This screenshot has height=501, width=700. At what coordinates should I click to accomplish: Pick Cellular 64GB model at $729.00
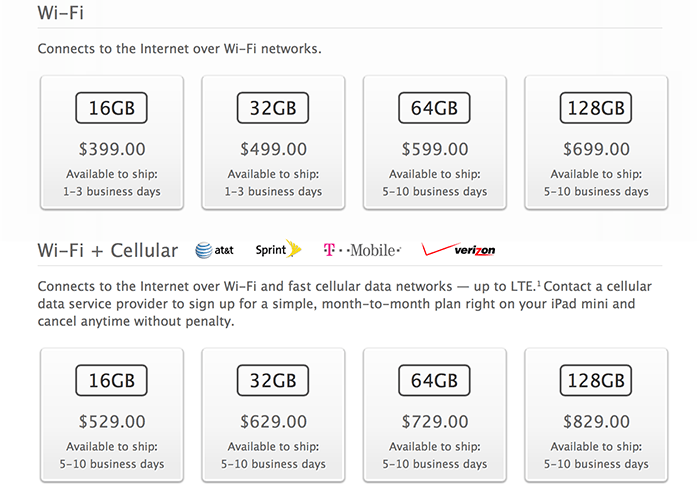point(435,415)
